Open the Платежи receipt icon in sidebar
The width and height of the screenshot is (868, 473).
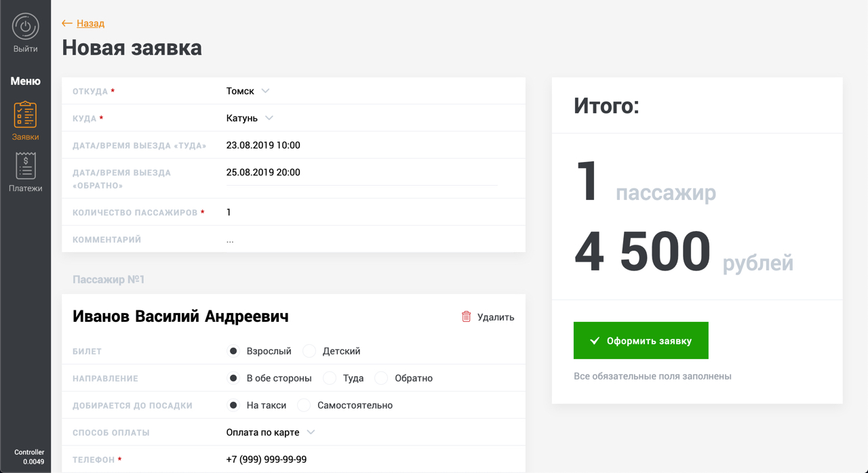pyautogui.click(x=25, y=166)
